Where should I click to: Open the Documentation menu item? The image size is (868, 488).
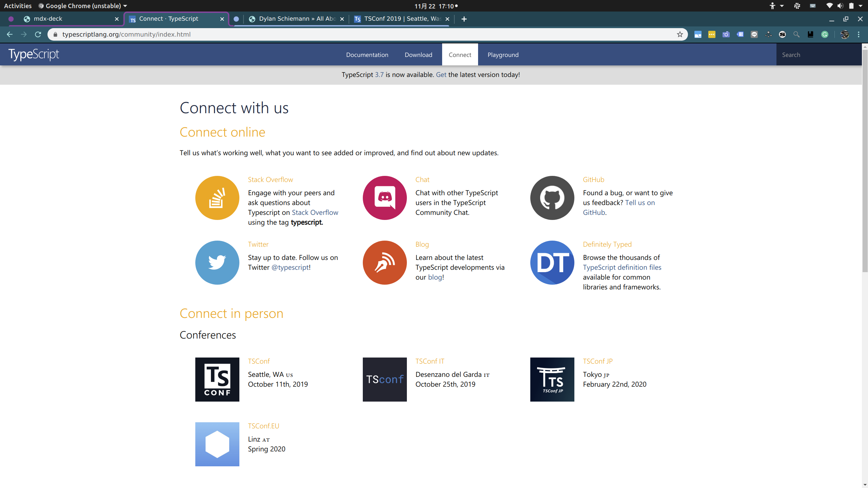(367, 55)
